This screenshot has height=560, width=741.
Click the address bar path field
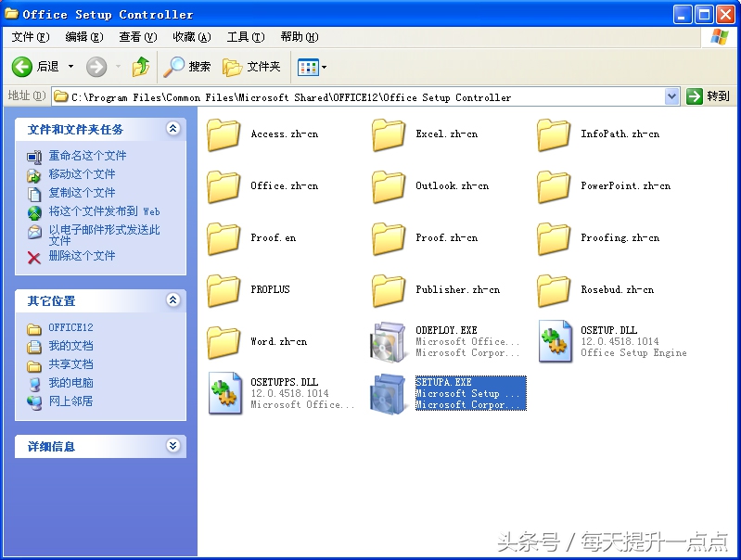[359, 97]
